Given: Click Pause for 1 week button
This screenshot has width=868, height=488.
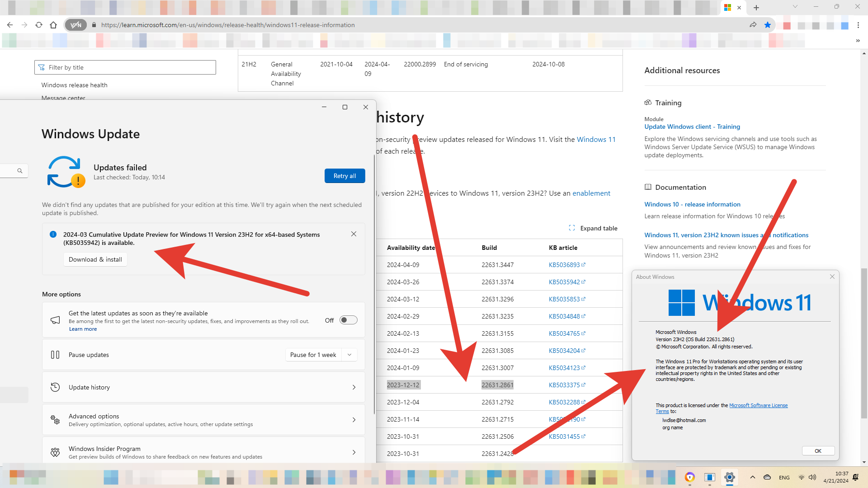Looking at the screenshot, I should (313, 355).
